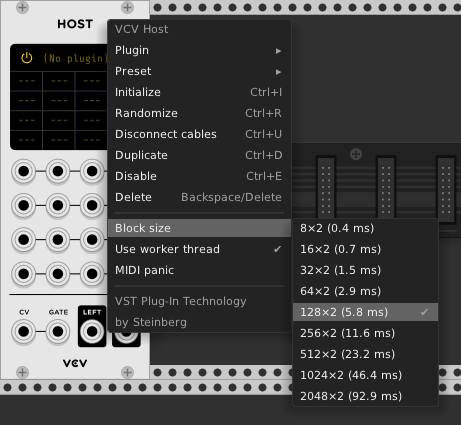Set block size to 8×2 (0.4 ms)
The image size is (461, 425).
(365, 228)
